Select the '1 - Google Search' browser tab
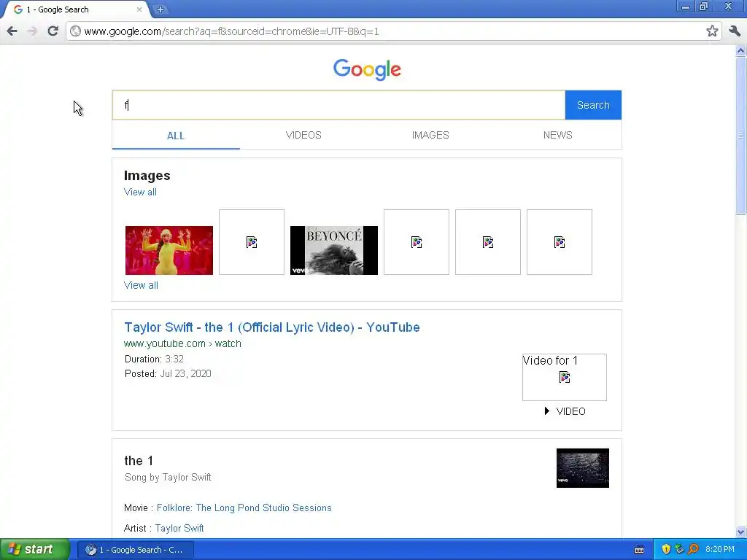 (x=76, y=9)
